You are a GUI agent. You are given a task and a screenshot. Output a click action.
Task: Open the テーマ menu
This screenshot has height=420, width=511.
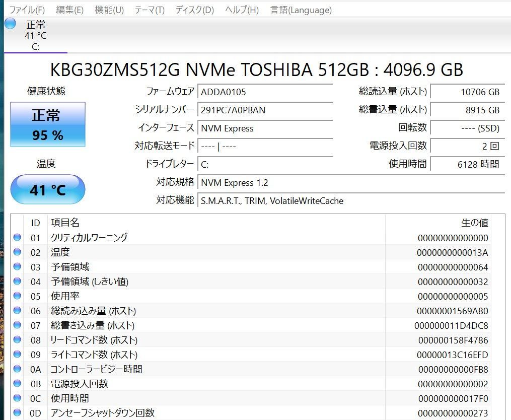(x=149, y=10)
